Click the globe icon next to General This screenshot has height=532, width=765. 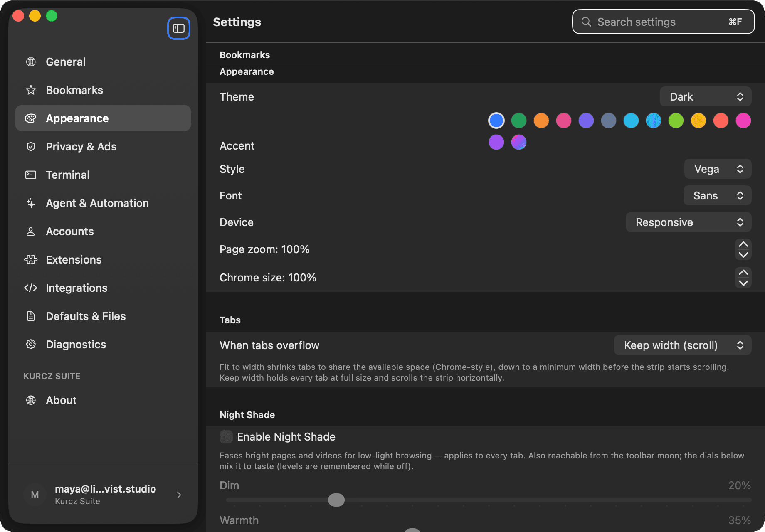[31, 62]
